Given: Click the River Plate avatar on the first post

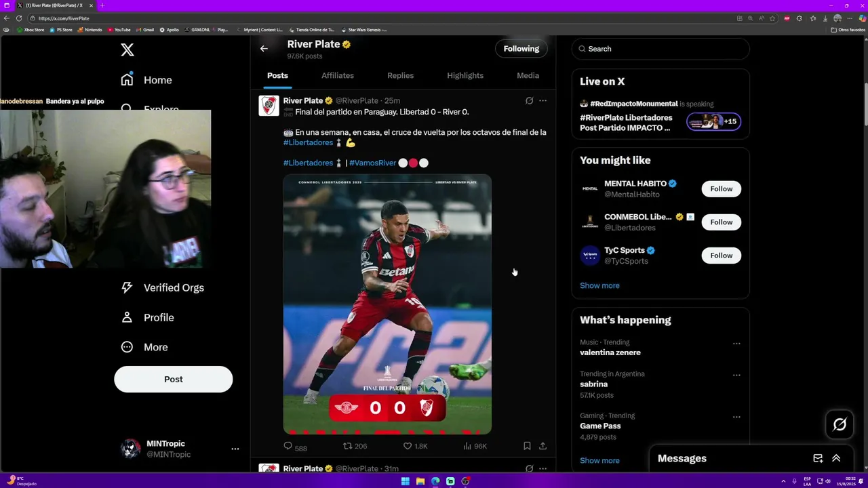Looking at the screenshot, I should pyautogui.click(x=269, y=106).
